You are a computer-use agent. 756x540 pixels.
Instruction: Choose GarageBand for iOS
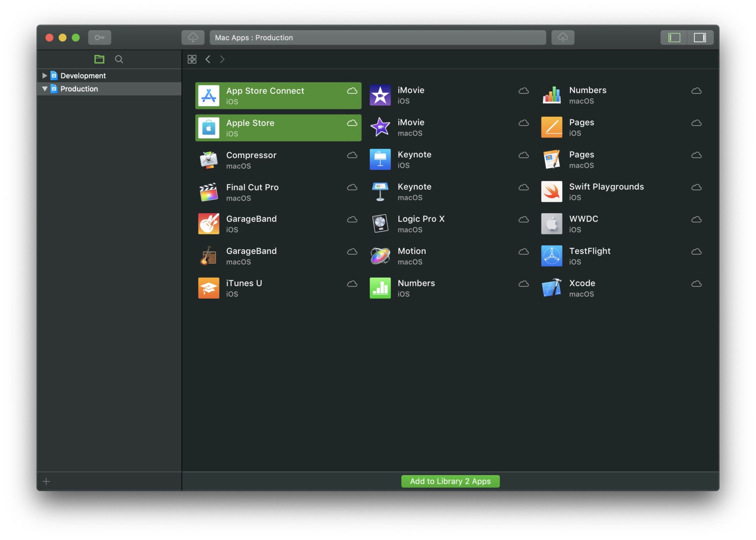pos(278,224)
